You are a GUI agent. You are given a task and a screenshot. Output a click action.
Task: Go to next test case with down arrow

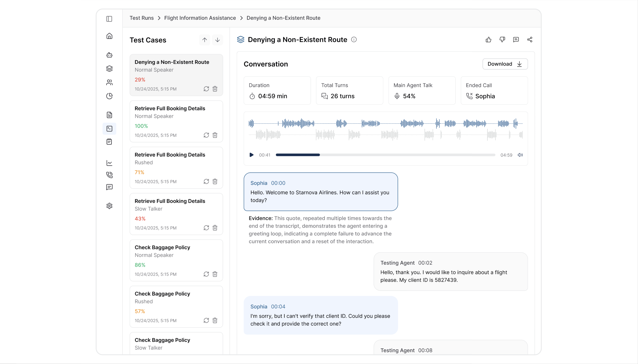tap(217, 40)
